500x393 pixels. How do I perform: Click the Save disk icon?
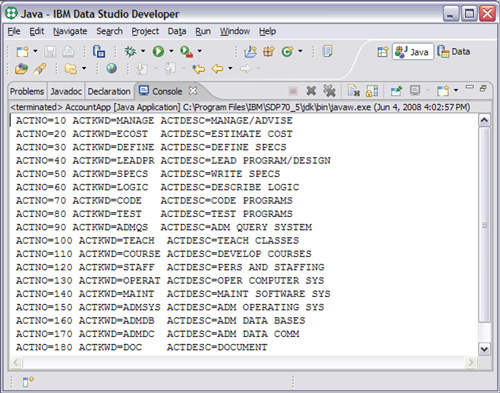(50, 52)
